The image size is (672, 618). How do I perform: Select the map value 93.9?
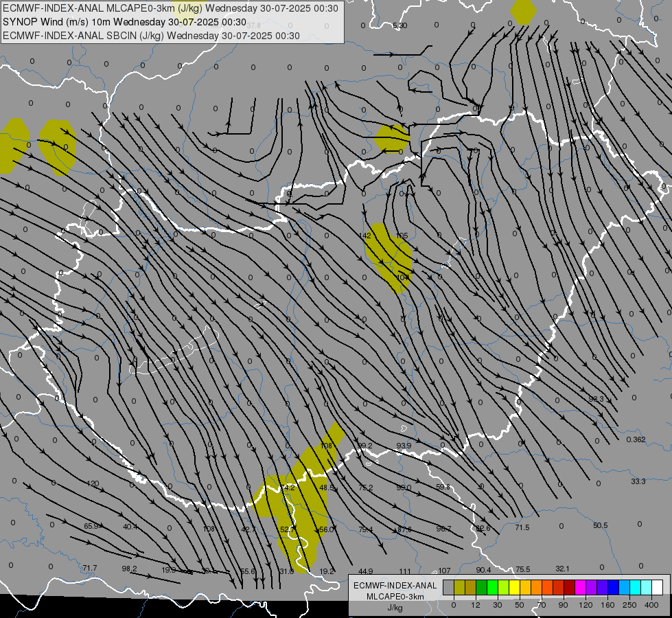point(404,446)
